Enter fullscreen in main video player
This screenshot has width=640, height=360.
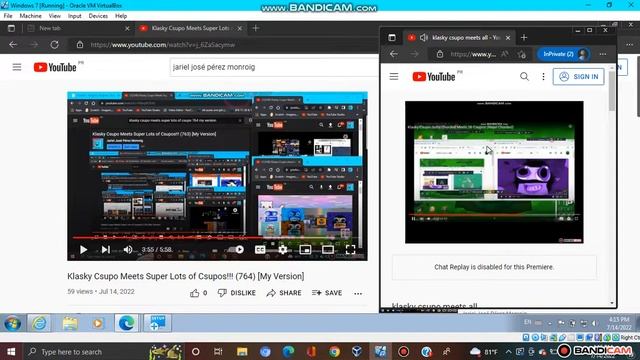point(350,249)
